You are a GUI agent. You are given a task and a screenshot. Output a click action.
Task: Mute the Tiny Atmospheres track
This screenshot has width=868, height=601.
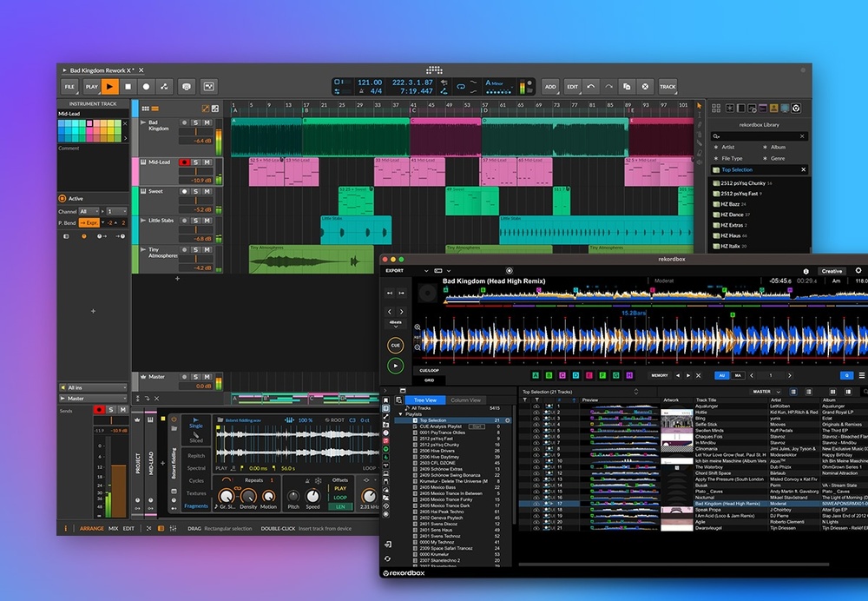[x=207, y=250]
